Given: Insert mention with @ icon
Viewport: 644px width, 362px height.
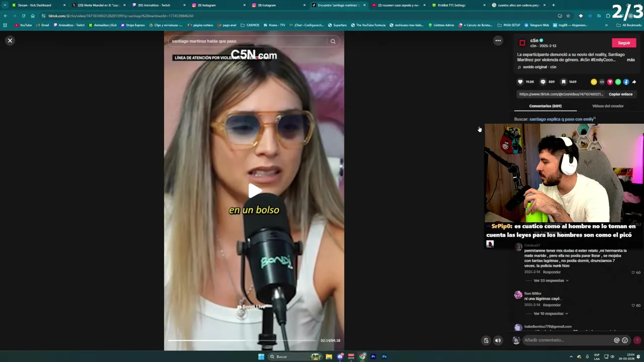Looking at the screenshot, I should 616,340.
